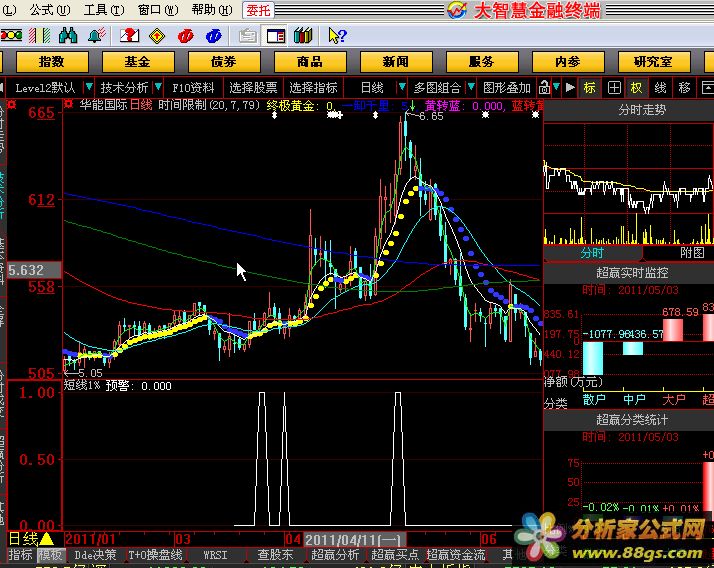Click the play arrow icon in the chart toolbar
Image resolution: width=714 pixels, height=568 pixels.
point(570,87)
